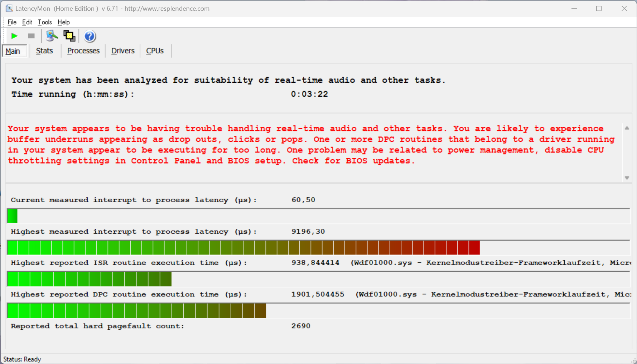The height and width of the screenshot is (364, 637).
Task: Click the computer-with-pen toolbar icon
Action: pos(52,36)
